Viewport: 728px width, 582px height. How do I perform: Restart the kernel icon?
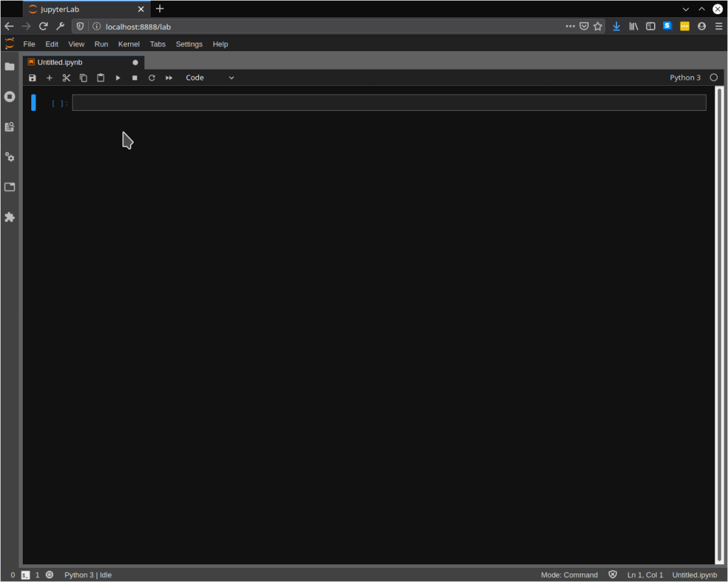[x=151, y=78]
